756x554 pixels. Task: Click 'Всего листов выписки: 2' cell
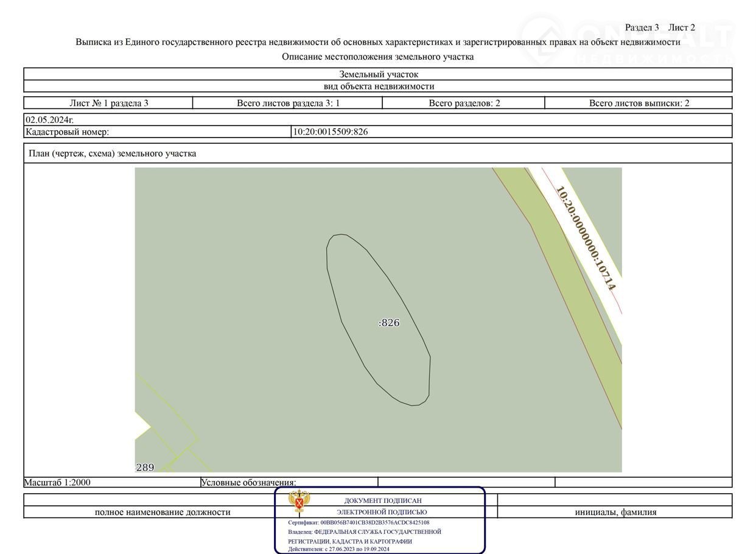coord(639,103)
